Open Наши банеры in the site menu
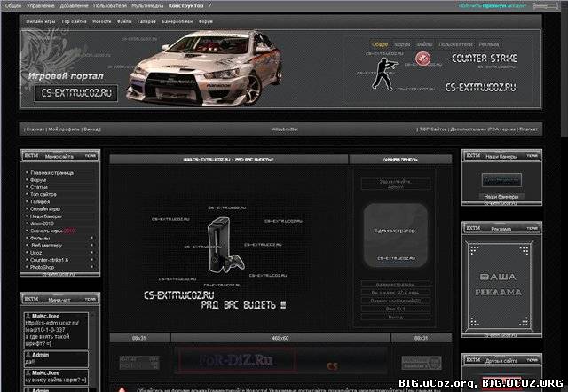 (46, 216)
